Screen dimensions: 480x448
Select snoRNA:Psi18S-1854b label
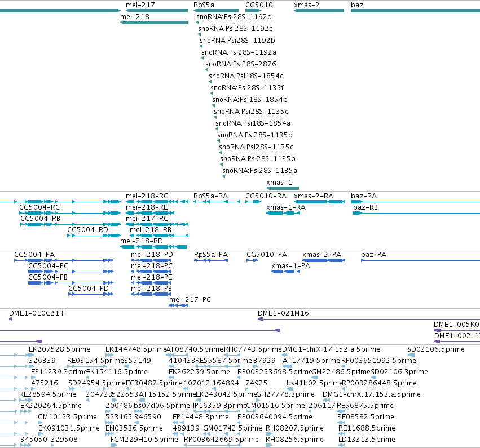[250, 99]
